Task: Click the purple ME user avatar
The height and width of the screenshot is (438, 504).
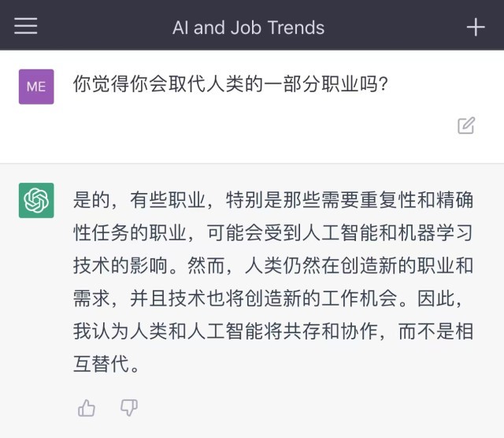Action: pyautogui.click(x=36, y=87)
